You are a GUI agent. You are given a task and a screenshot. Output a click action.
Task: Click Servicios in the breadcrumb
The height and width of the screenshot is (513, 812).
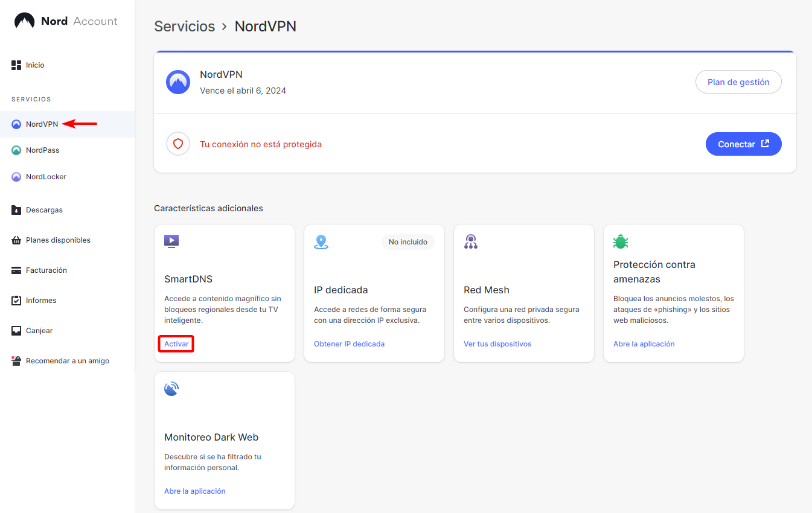pyautogui.click(x=184, y=27)
